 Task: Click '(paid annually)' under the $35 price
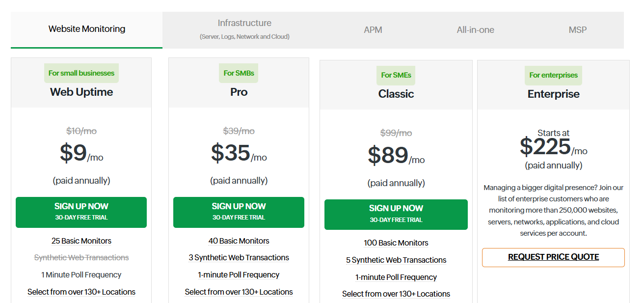tap(239, 181)
